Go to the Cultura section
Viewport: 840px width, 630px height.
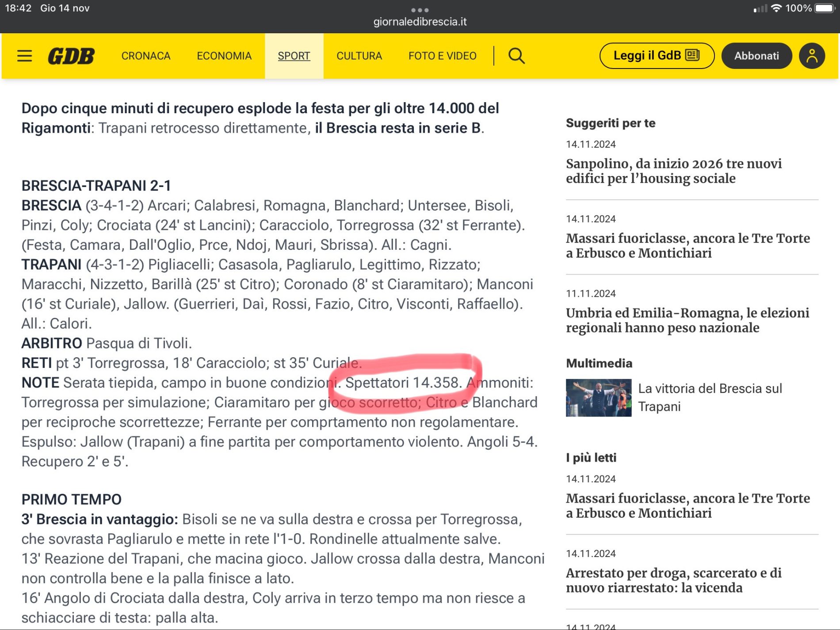359,56
